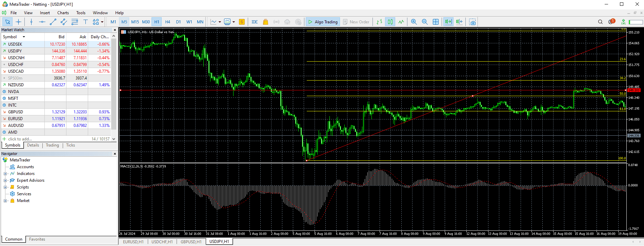The height and width of the screenshot is (246, 644).
Task: Zoom in on the chart
Action: [414, 22]
